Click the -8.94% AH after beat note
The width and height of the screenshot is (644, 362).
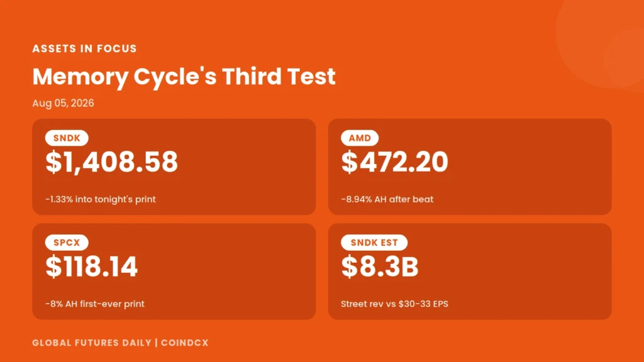click(x=387, y=199)
